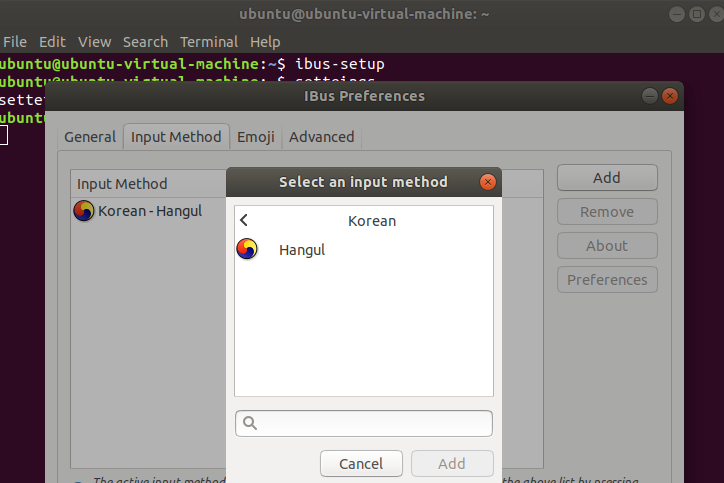Image resolution: width=724 pixels, height=483 pixels.
Task: Click Cancel in the input method dialog
Action: [x=361, y=464]
